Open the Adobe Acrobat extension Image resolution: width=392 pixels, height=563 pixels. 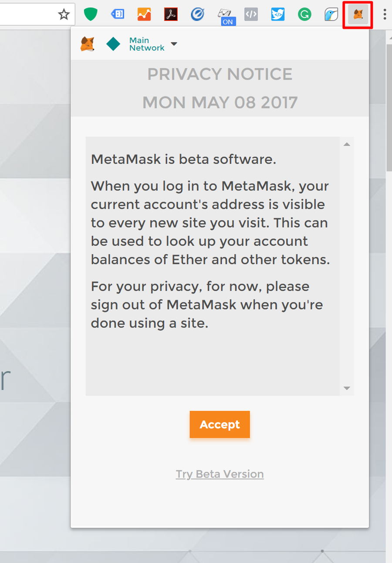coord(171,14)
